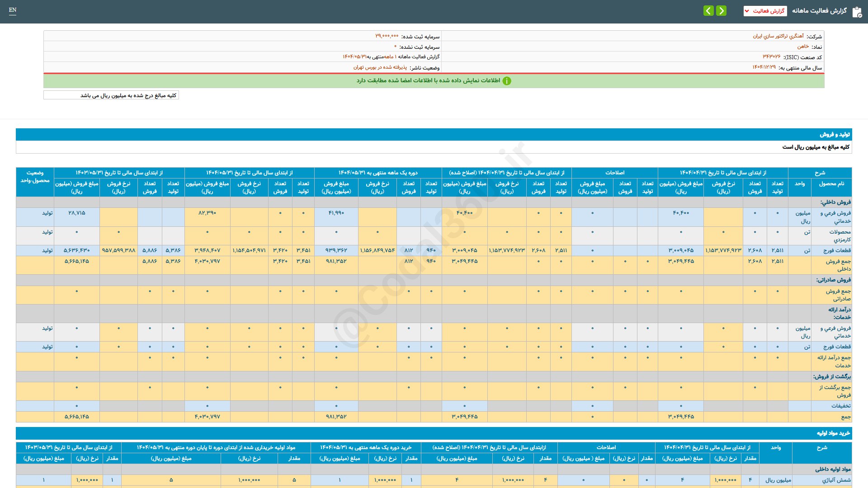Open company link آهنگري تراكتور سازي ايران

tap(778, 36)
